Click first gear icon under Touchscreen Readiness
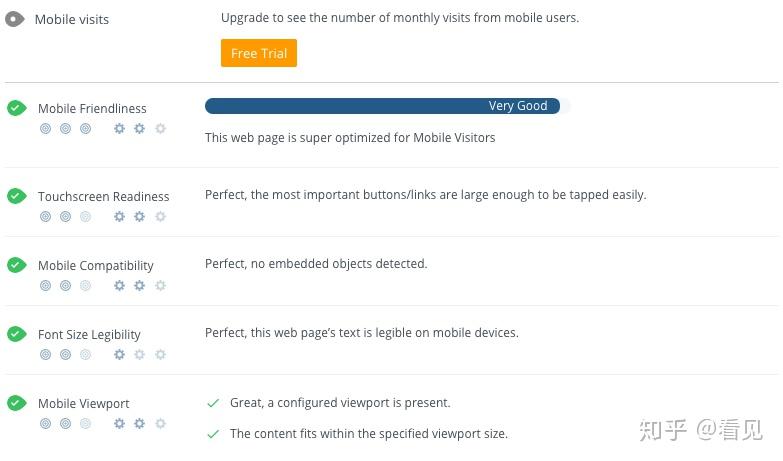Image resolution: width=783 pixels, height=461 pixels. 119,216
